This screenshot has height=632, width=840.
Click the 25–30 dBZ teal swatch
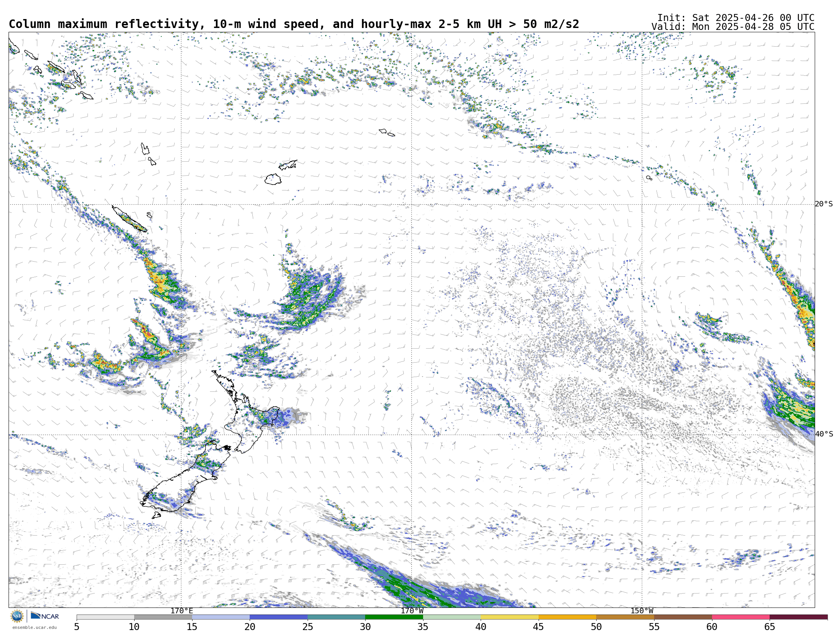coord(336,617)
